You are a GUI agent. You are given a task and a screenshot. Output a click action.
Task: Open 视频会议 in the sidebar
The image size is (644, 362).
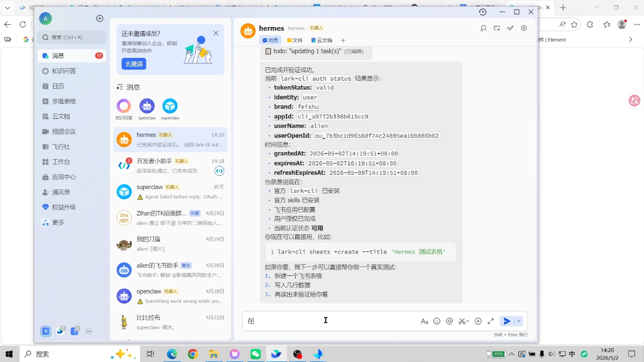[x=72, y=132]
